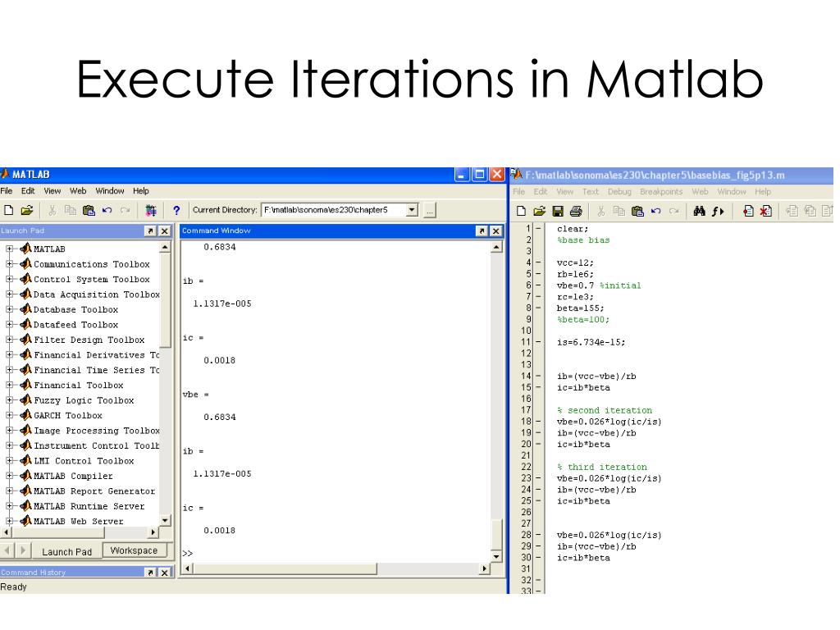Click Cut icon in editor toolbar
Image resolution: width=840 pixels, height=630 pixels.
pyautogui.click(x=601, y=211)
